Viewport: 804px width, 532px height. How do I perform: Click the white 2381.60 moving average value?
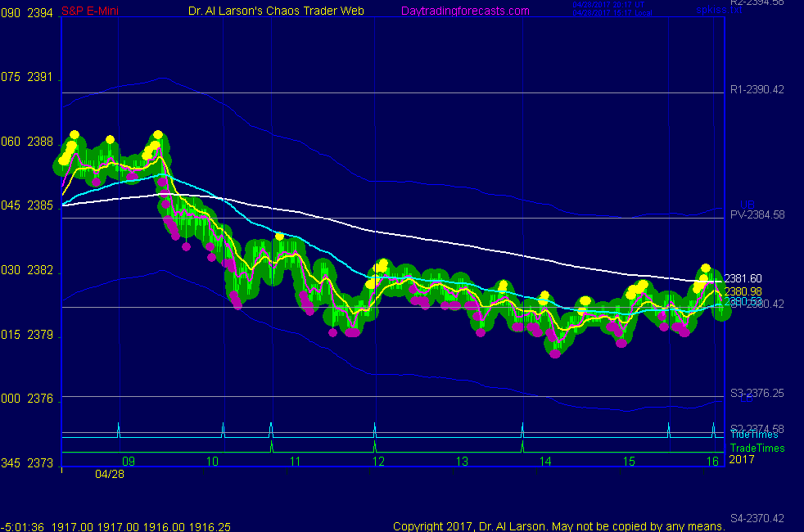743,278
